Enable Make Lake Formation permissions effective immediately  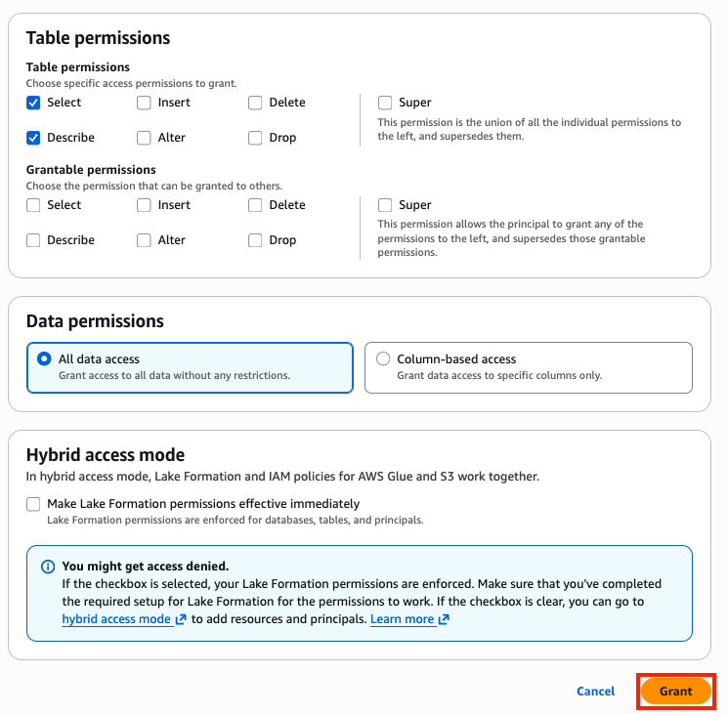pos(33,504)
